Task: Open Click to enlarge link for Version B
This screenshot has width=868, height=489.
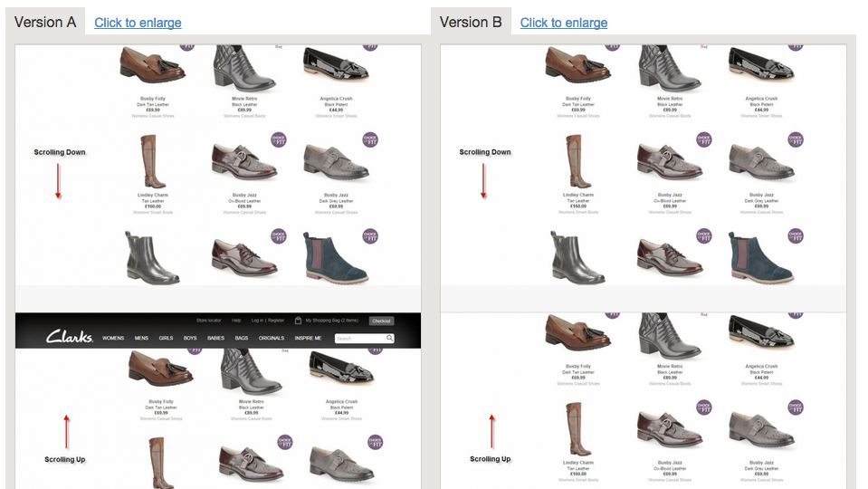Action: click(x=564, y=23)
